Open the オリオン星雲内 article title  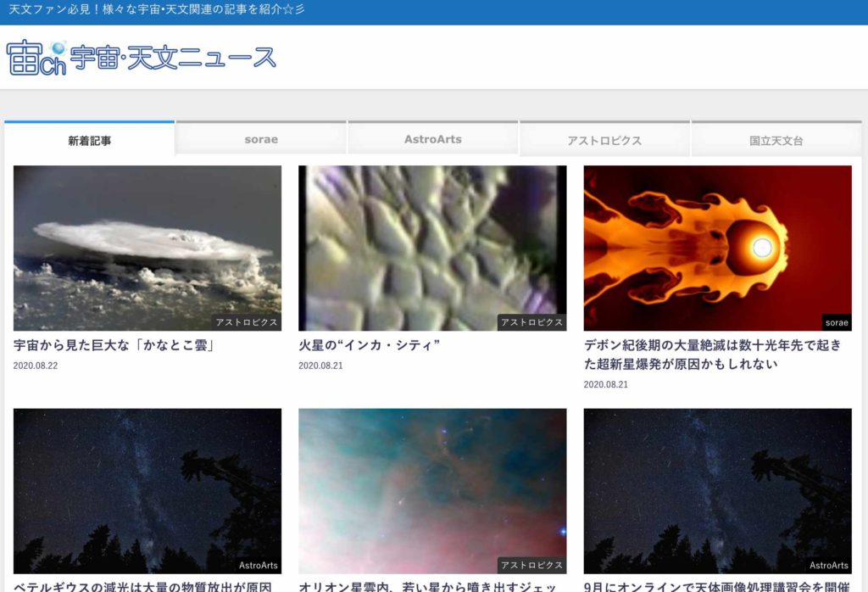(427, 586)
